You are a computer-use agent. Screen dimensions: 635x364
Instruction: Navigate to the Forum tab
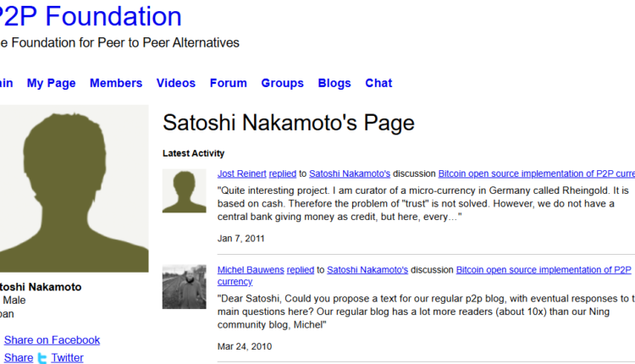tap(229, 83)
